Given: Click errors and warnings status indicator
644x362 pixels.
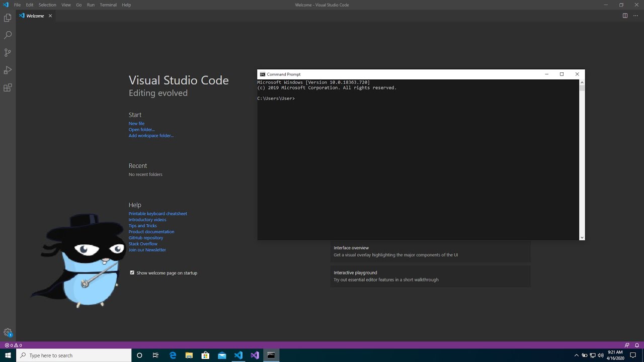Looking at the screenshot, I should [13, 345].
